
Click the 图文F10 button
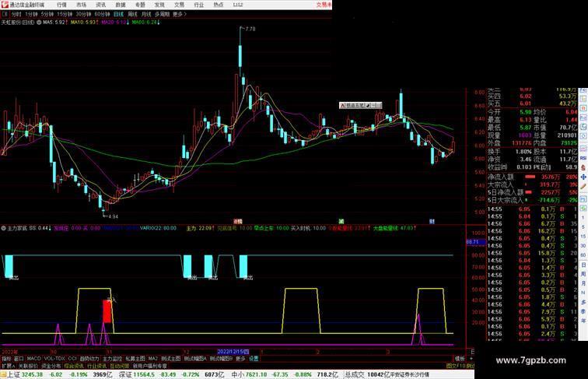[455, 366]
